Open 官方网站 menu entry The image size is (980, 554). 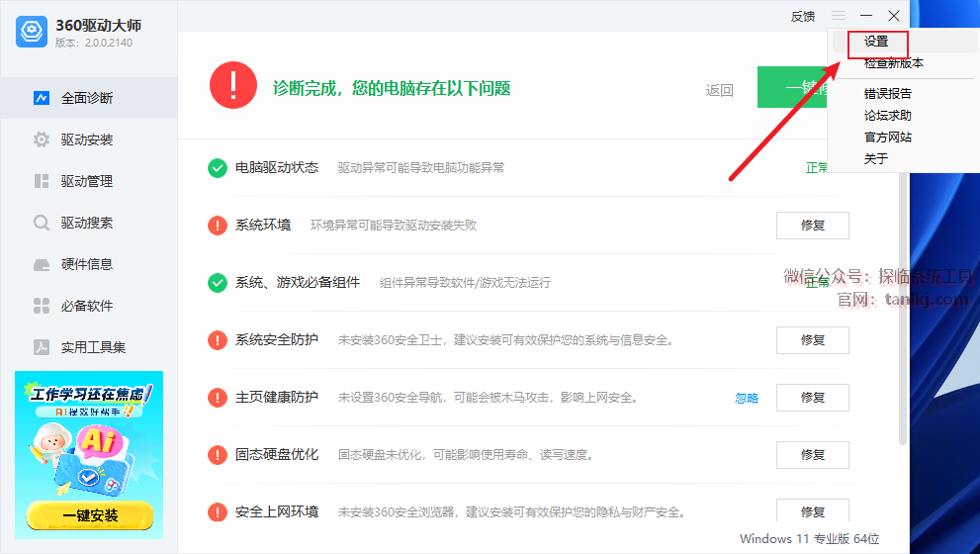pyautogui.click(x=887, y=137)
